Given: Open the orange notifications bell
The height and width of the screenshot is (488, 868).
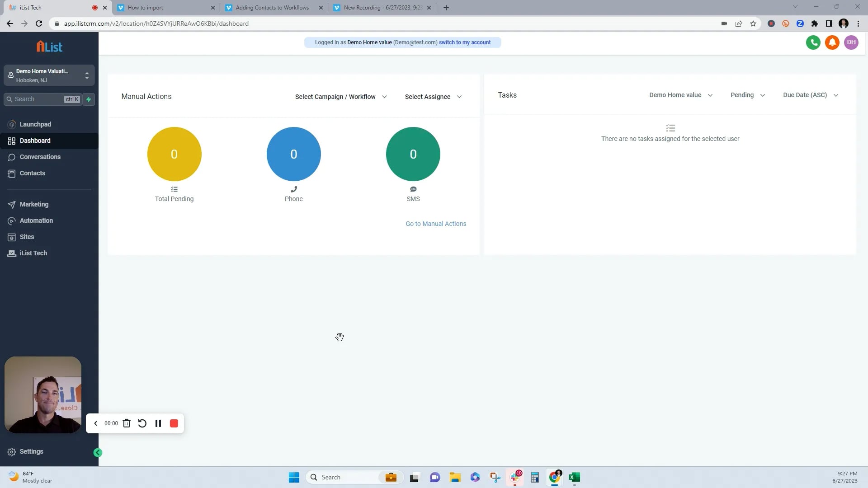Looking at the screenshot, I should coord(832,42).
